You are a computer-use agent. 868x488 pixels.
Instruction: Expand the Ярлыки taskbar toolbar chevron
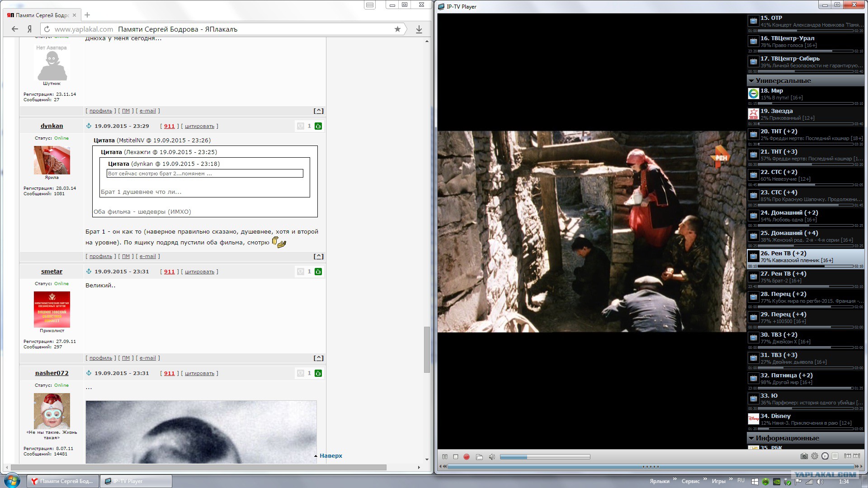coord(675,479)
